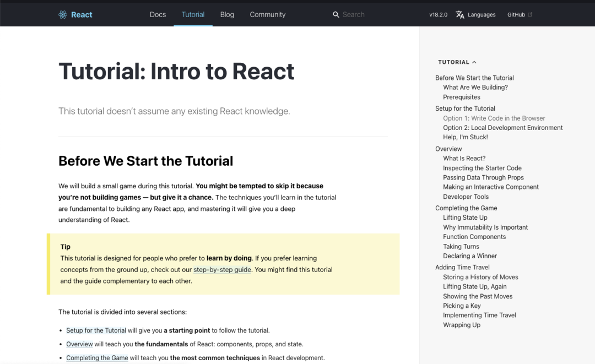Click the GitHub external link icon
595x364 pixels.
coord(530,14)
